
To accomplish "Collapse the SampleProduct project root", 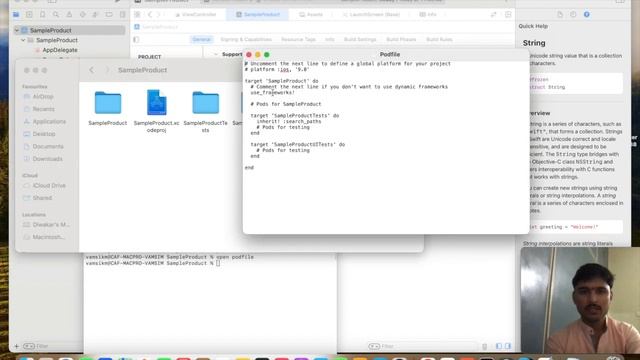I will (17, 30).
